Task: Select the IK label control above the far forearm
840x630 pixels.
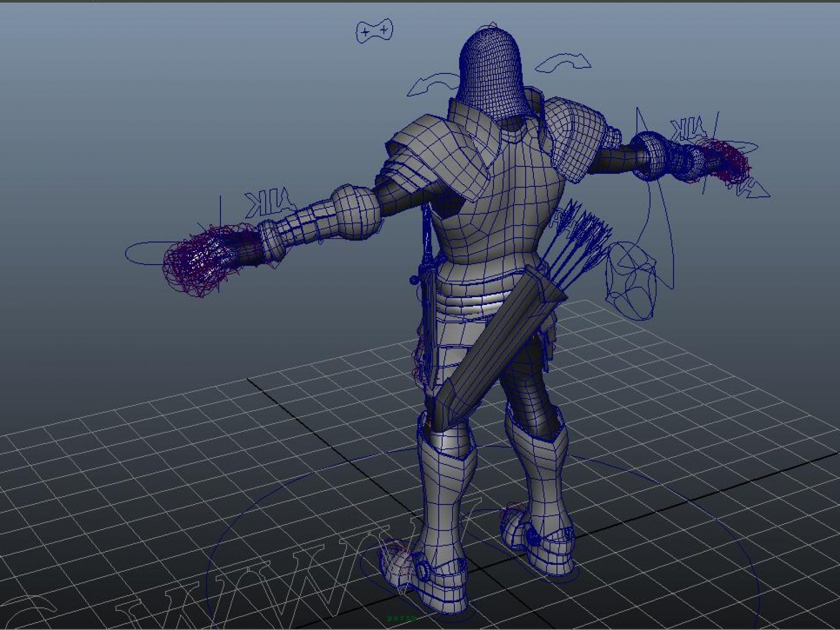Action: [689, 129]
